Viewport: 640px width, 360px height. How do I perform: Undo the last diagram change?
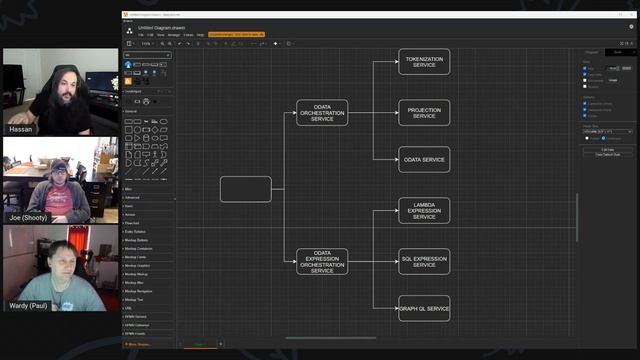pyautogui.click(x=180, y=44)
